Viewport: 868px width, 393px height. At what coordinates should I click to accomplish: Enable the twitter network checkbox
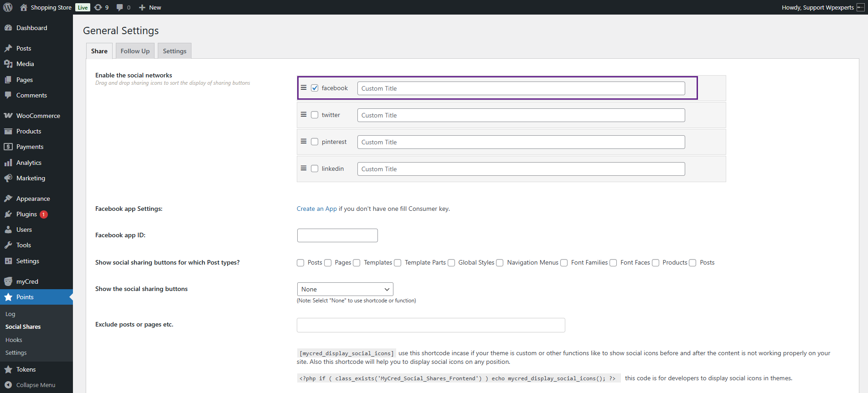315,115
